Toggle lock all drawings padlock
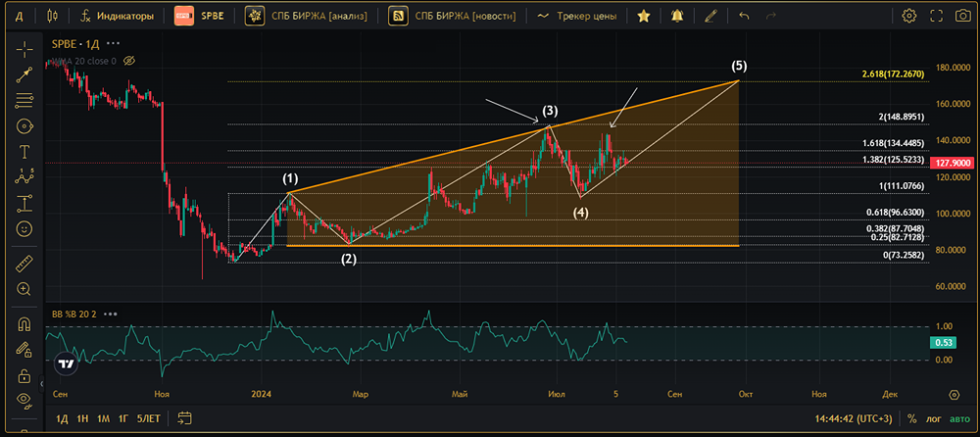The width and height of the screenshot is (980, 437). pyautogui.click(x=24, y=376)
